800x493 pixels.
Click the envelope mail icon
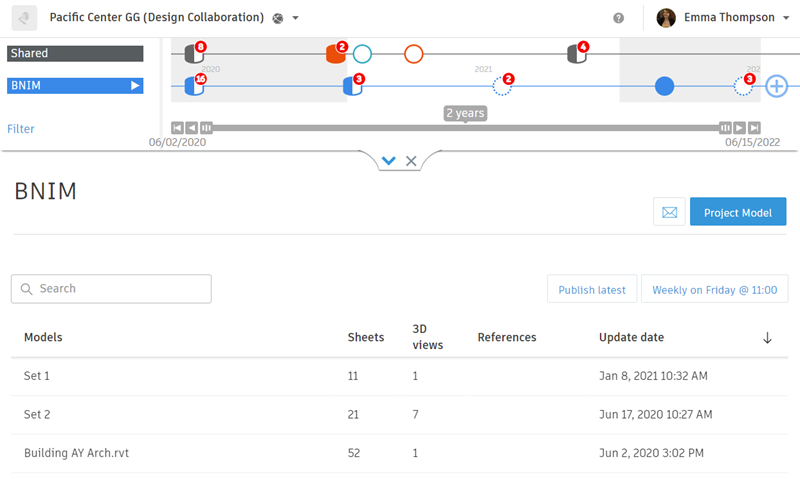[669, 212]
